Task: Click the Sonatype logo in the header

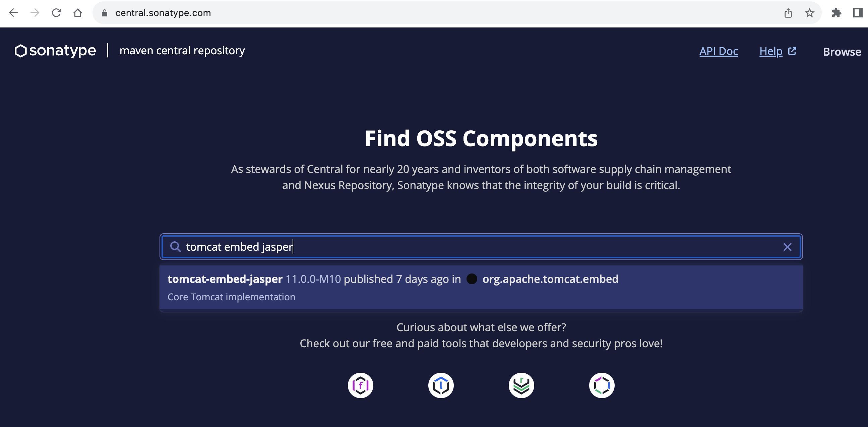Action: 56,51
